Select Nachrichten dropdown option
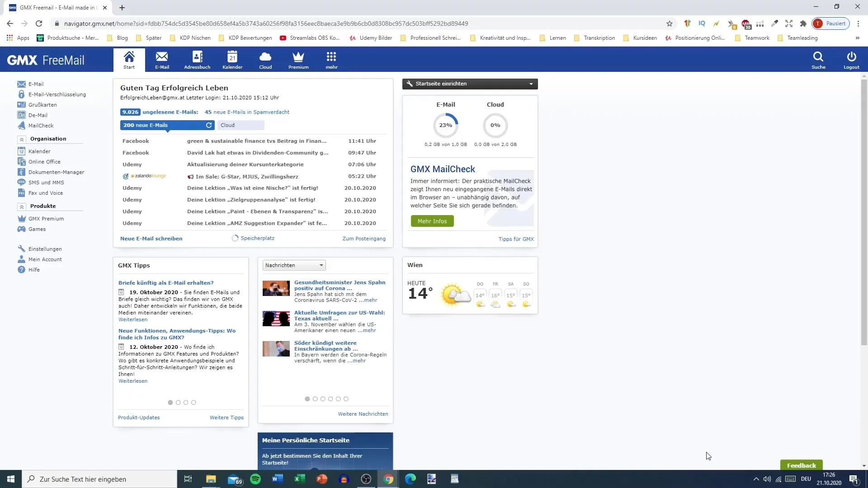Image resolution: width=868 pixels, height=488 pixels. point(293,265)
